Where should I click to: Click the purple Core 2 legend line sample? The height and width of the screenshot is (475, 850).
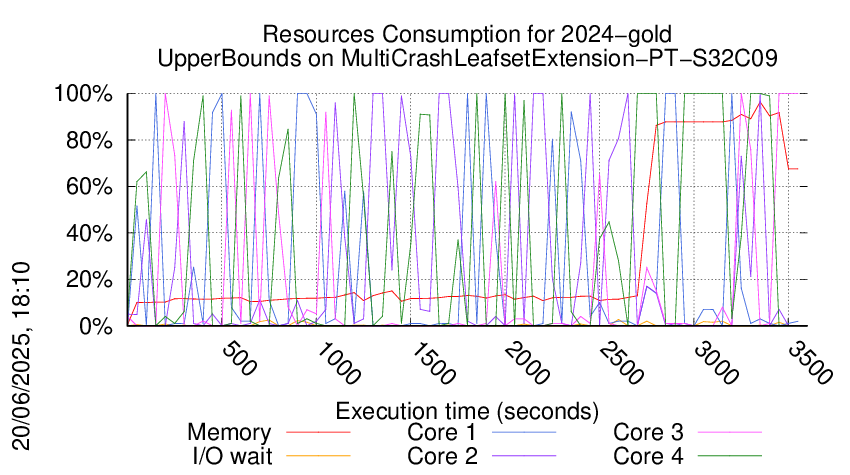524,457
